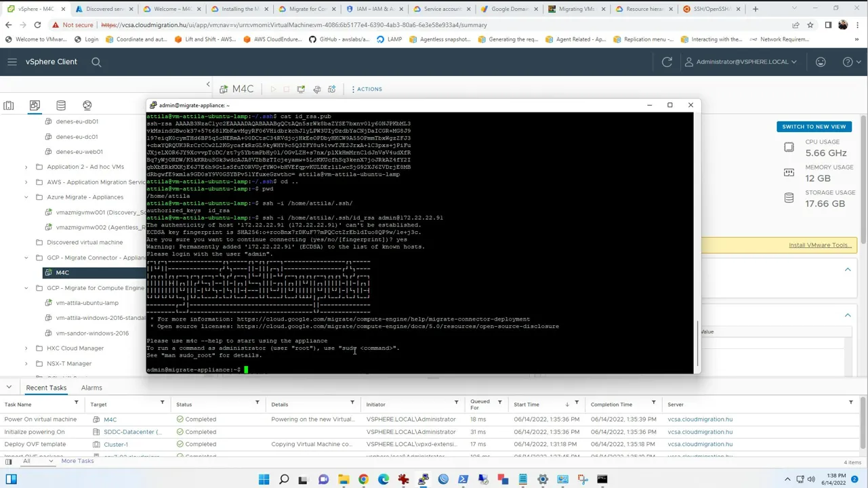Click the Install VMware Tools link
The width and height of the screenshot is (868, 488).
(820, 245)
